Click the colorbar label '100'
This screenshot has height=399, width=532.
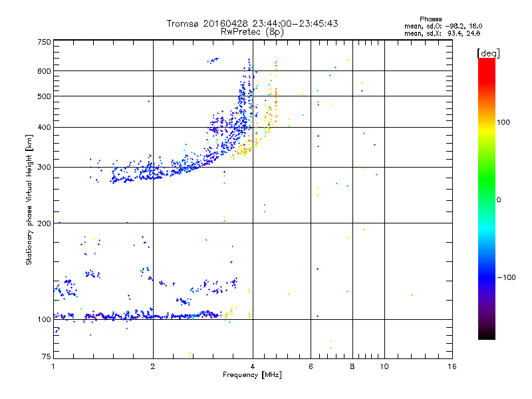pos(503,122)
